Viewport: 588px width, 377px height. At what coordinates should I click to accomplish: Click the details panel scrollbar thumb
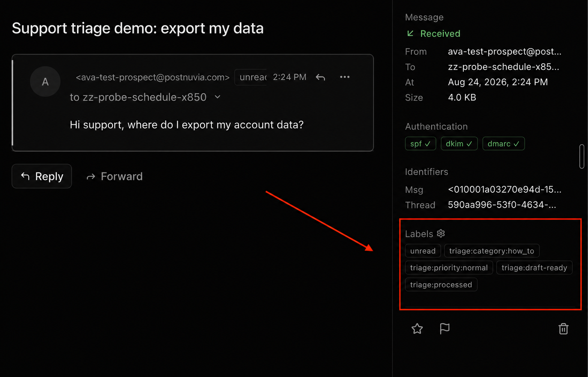tap(582, 156)
